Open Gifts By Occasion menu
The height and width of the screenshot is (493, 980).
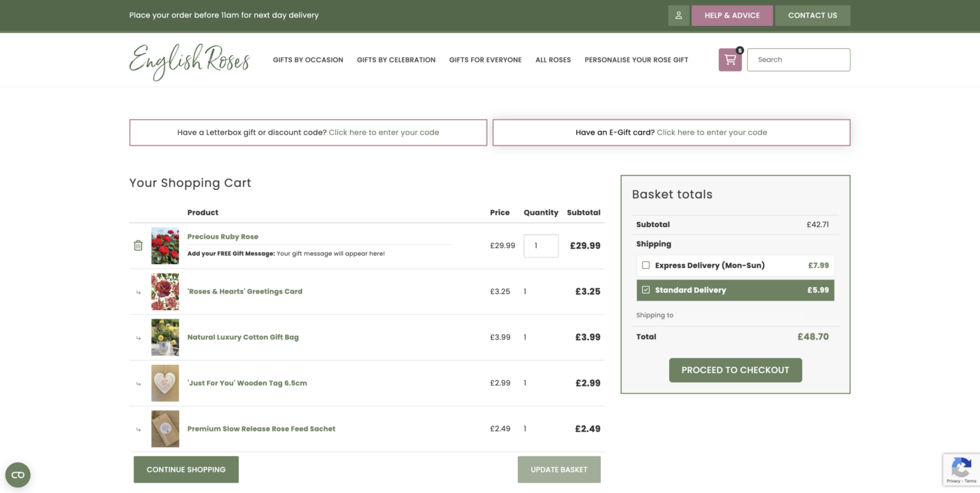click(308, 60)
